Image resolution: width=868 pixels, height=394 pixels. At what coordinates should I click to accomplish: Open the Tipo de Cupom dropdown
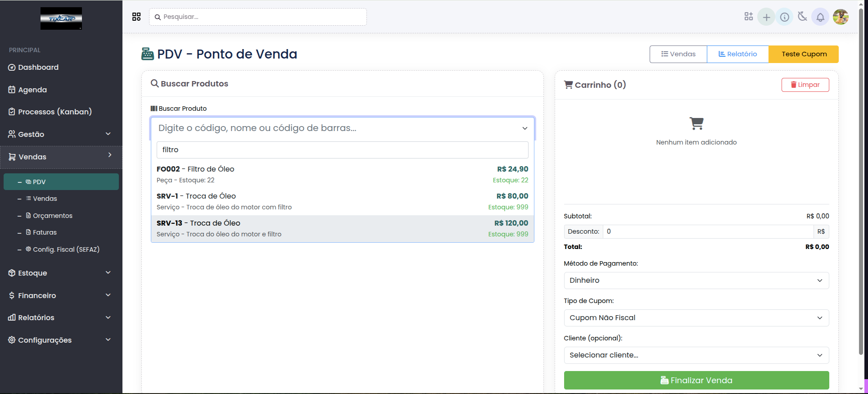696,318
